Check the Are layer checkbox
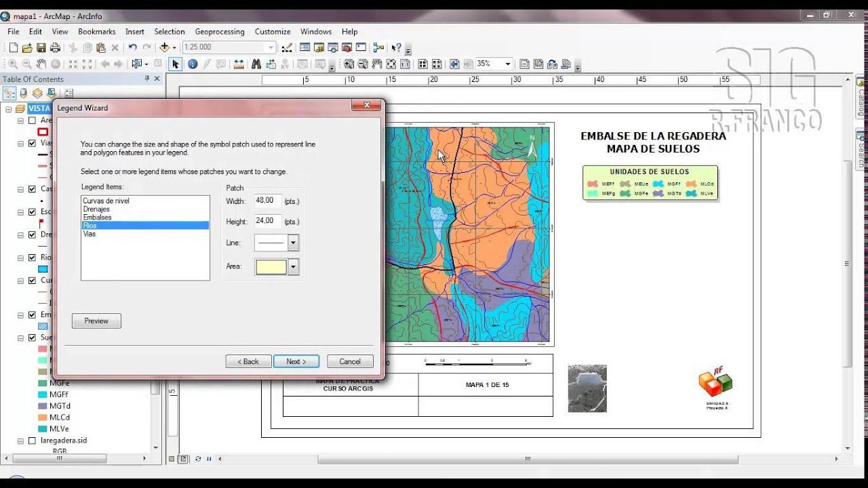This screenshot has width=868, height=488. (32, 120)
